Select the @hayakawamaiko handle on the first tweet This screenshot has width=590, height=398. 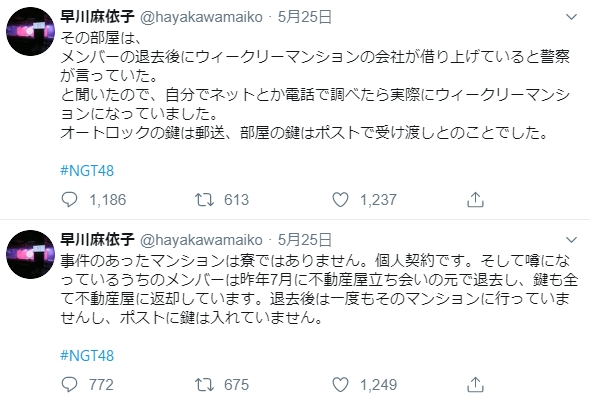(201, 17)
